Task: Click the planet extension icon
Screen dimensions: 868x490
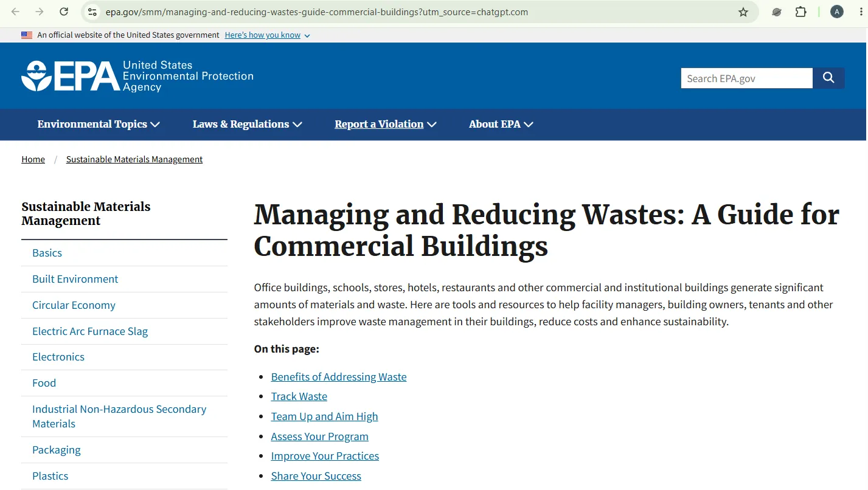Action: [776, 12]
